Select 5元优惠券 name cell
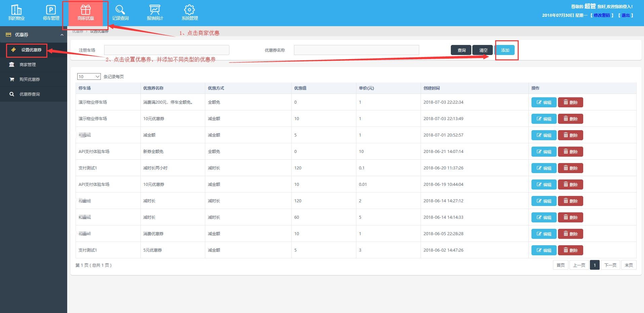The image size is (644, 313). [153, 250]
